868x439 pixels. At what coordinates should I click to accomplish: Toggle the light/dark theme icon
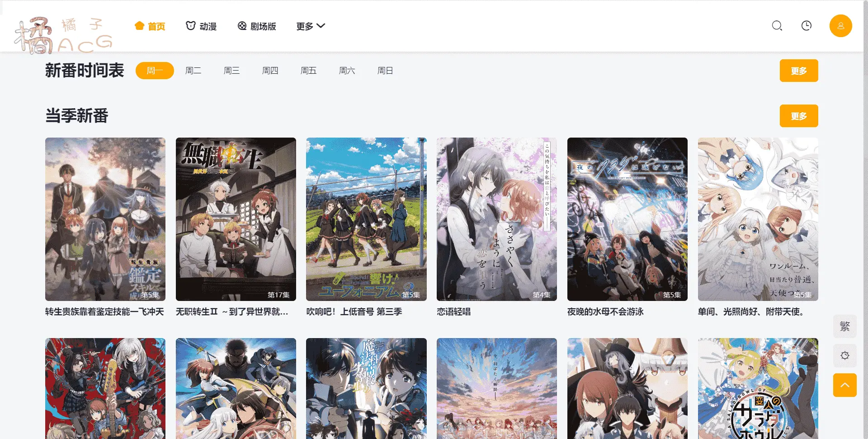pyautogui.click(x=845, y=356)
